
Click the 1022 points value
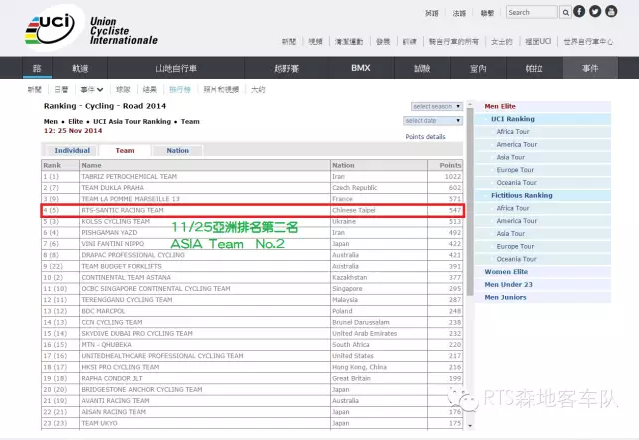tap(453, 176)
